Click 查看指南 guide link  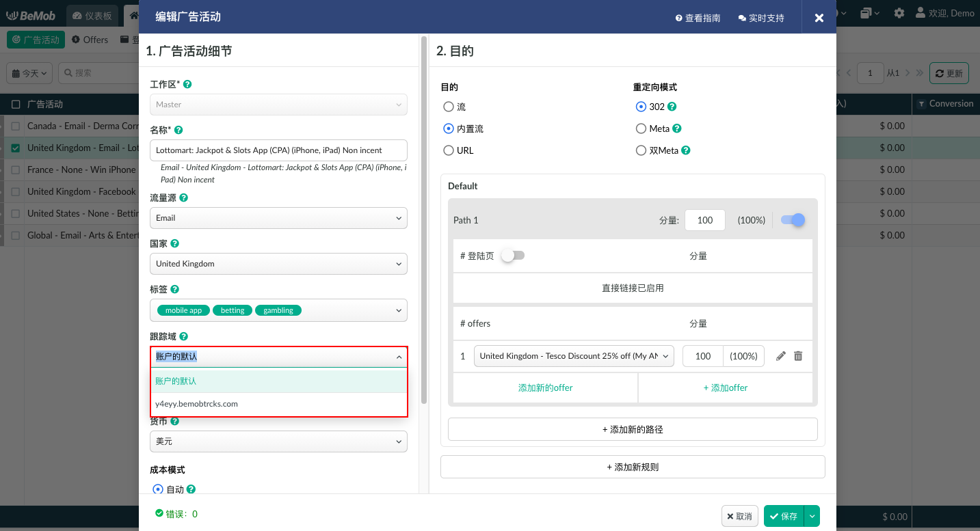[698, 18]
